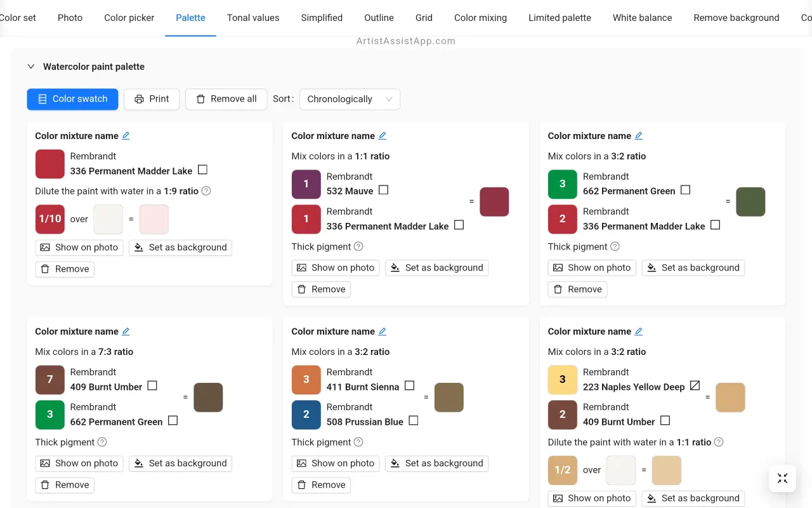
Task: Set Permanent Green 3:2 mixture as background
Action: click(693, 268)
